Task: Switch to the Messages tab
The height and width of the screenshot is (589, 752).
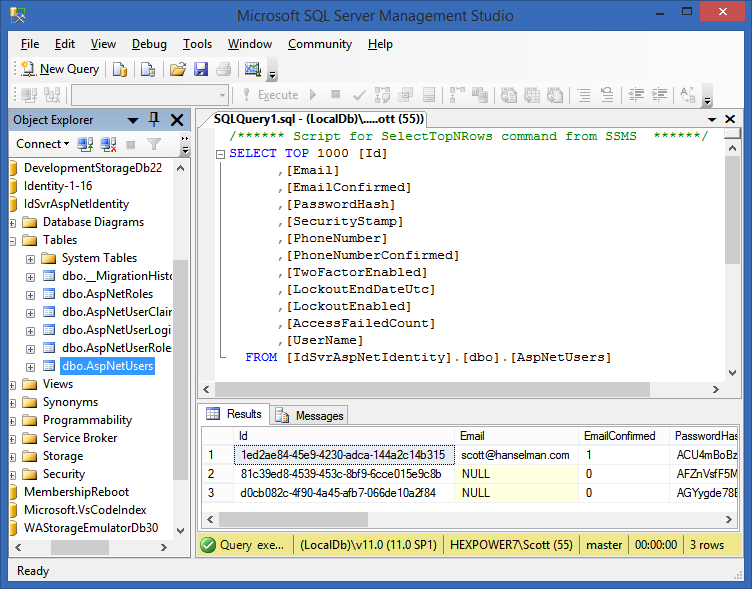Action: [309, 415]
